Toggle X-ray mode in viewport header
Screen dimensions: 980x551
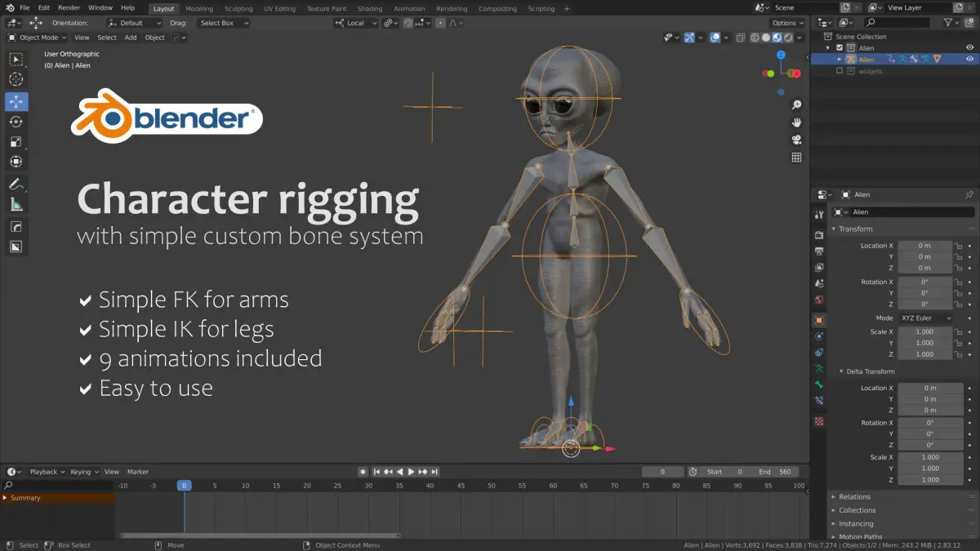[x=740, y=38]
